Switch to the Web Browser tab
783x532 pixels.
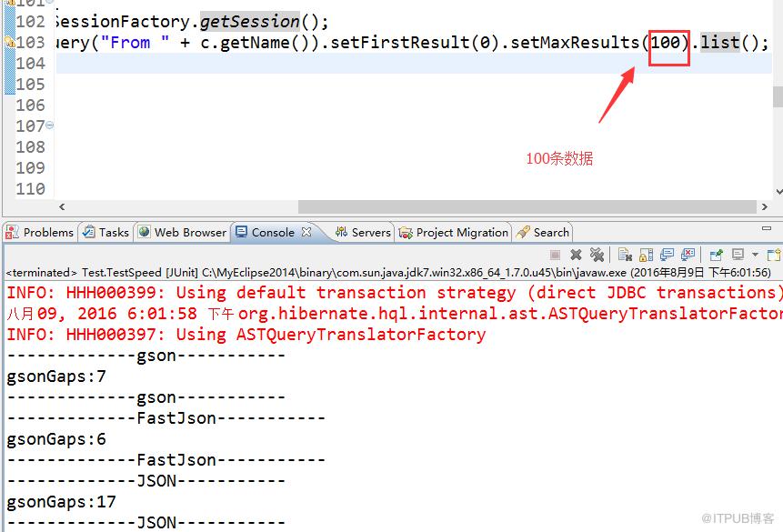(x=182, y=232)
